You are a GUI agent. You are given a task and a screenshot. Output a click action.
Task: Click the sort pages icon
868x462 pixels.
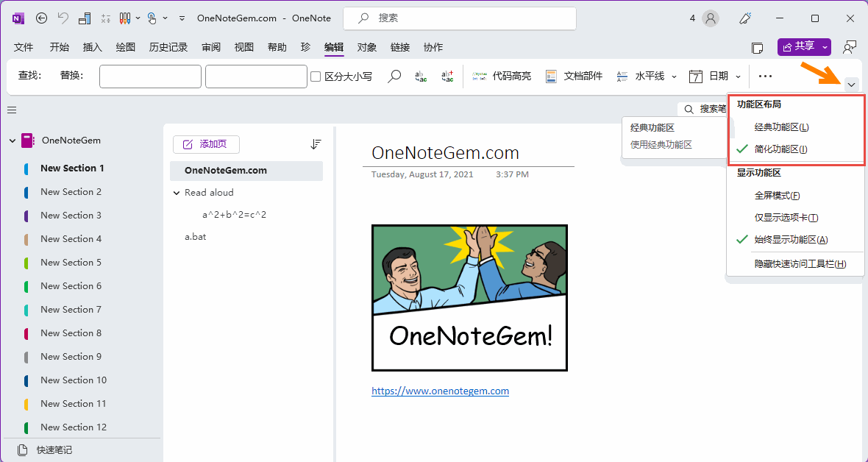point(316,145)
